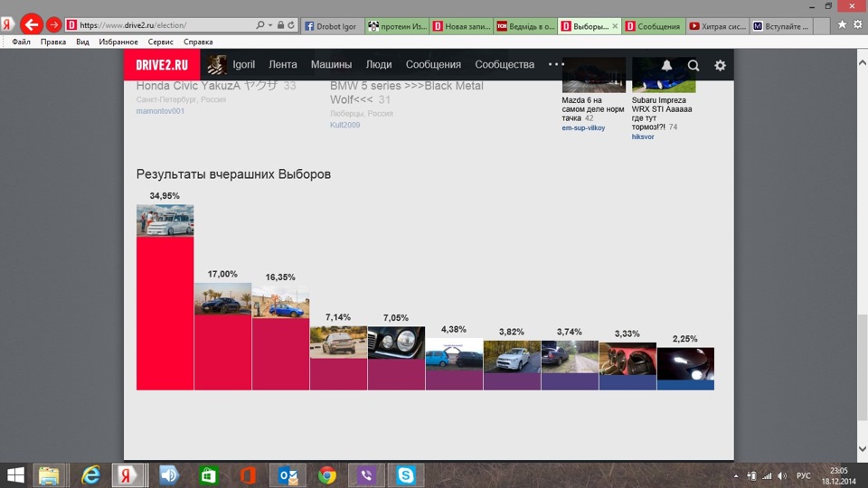
Task: Click the padlock security icon in address bar
Action: pyautogui.click(x=280, y=25)
